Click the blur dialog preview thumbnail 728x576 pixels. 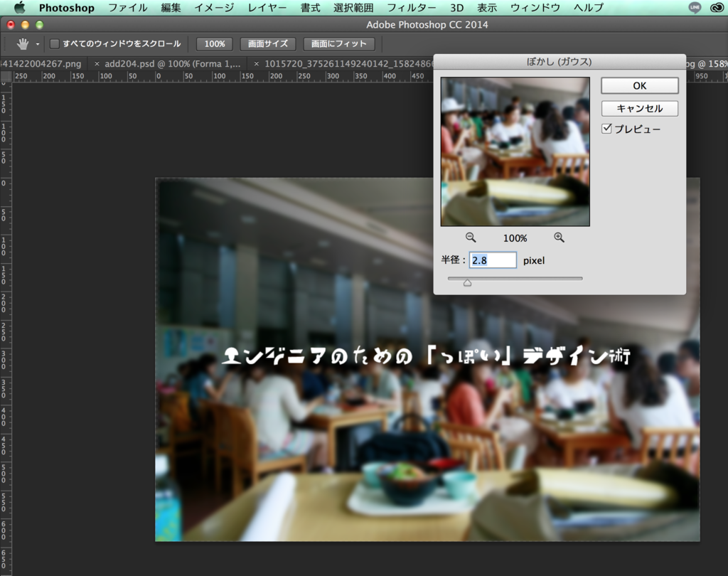coord(515,152)
